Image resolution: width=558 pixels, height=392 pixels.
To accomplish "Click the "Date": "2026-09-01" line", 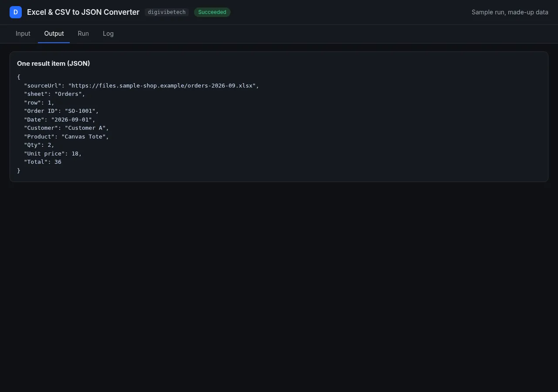I will 60,119.
